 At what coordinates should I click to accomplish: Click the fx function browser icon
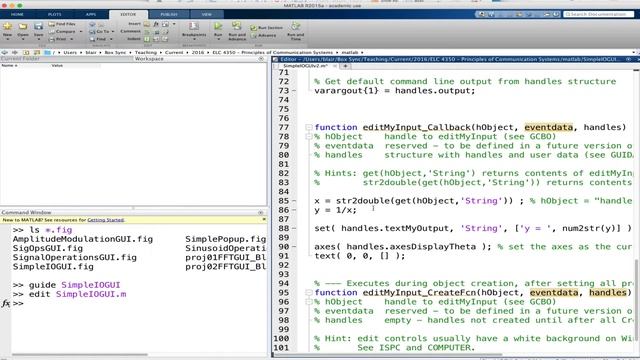tap(6, 303)
